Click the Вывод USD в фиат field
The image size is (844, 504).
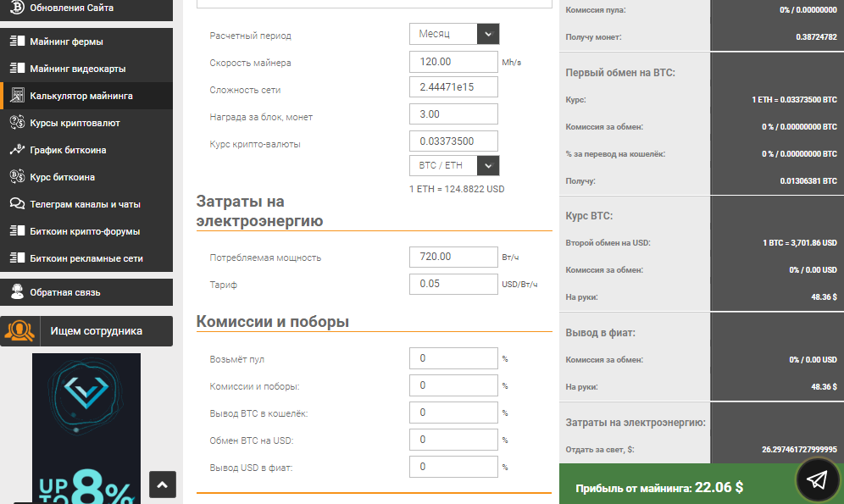pos(453,467)
